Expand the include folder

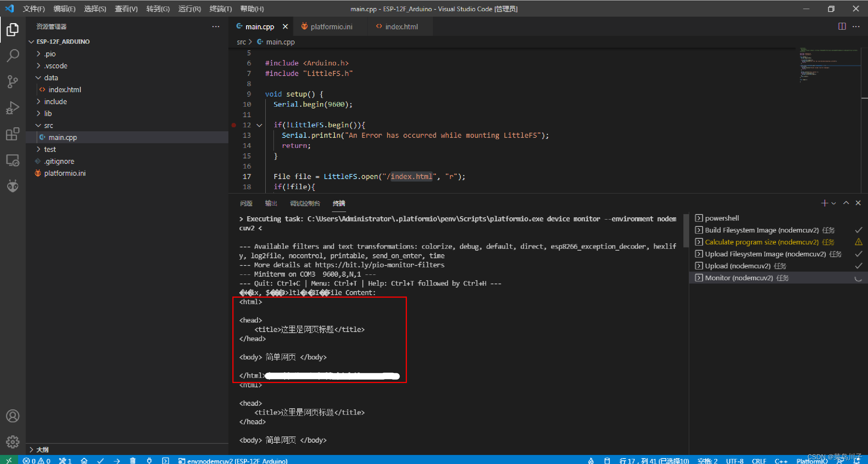55,102
